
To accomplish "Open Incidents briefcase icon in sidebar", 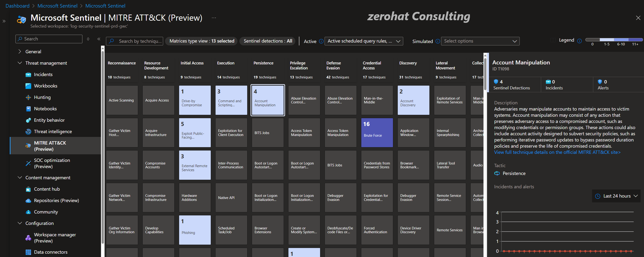I will [x=28, y=75].
